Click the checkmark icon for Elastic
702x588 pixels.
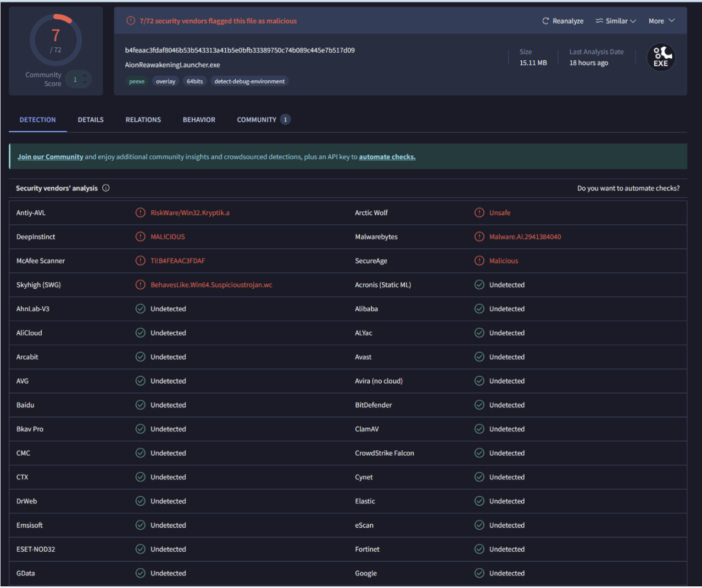coord(480,501)
